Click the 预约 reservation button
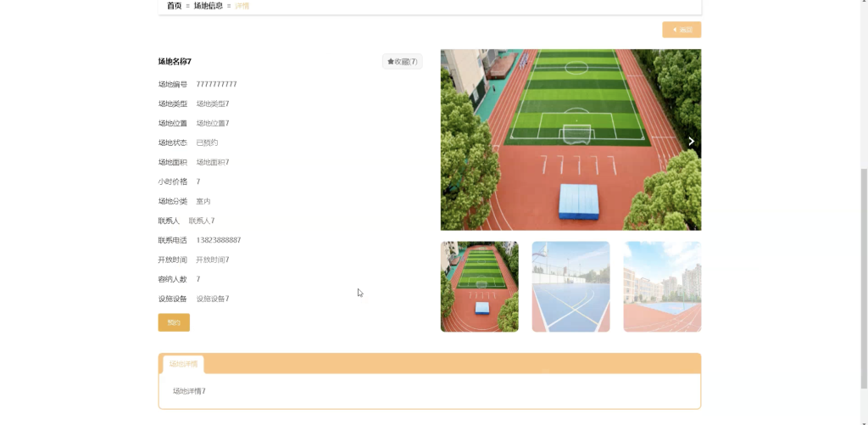Screen dimensions: 868x425 174,322
